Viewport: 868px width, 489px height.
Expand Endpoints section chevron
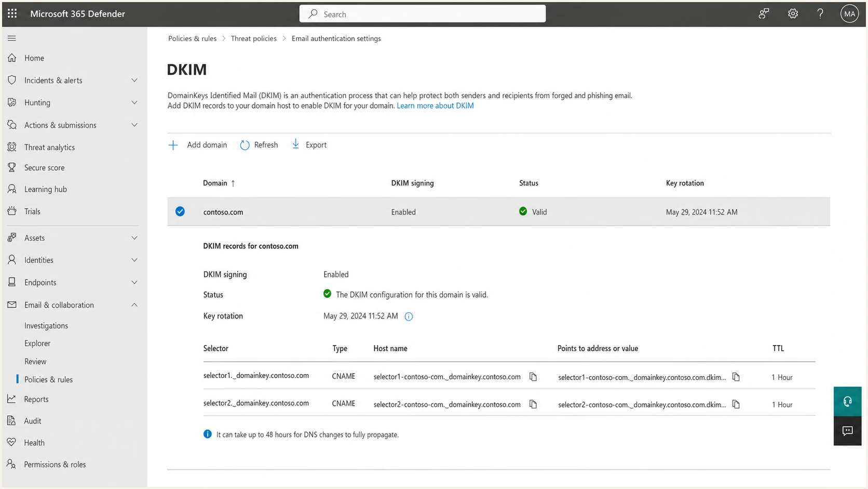[x=134, y=282]
